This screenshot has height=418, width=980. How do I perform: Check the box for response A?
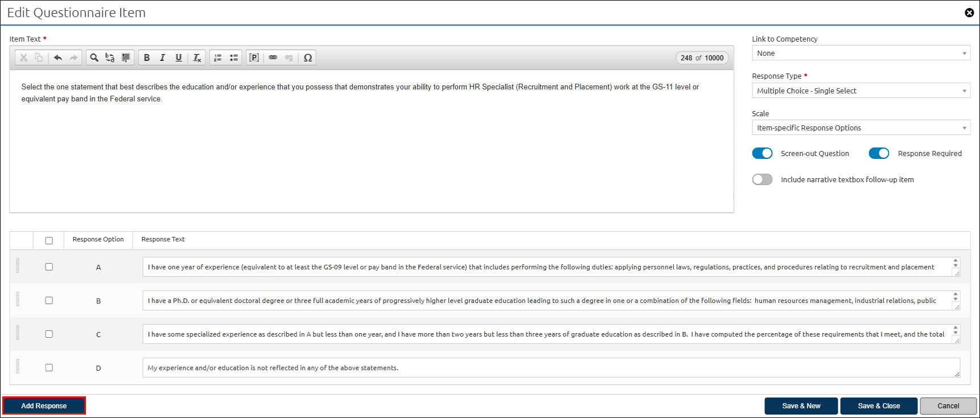click(x=49, y=267)
